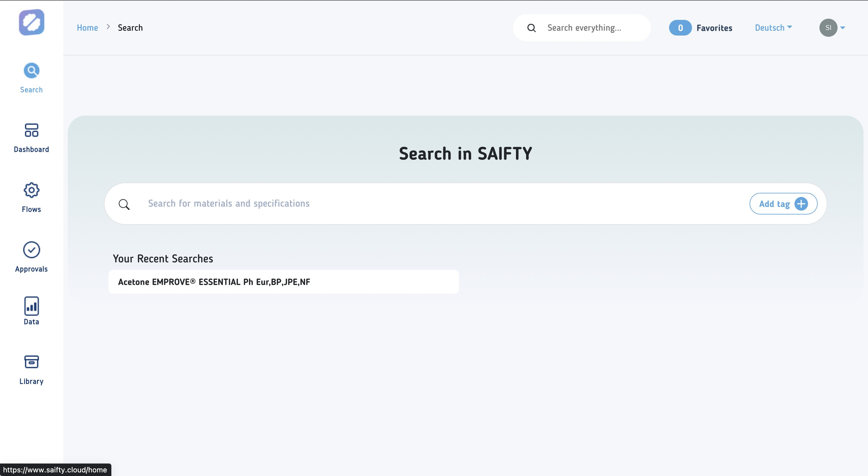This screenshot has width=868, height=476.
Task: Open the Dashboard sidebar icon
Action: [31, 130]
